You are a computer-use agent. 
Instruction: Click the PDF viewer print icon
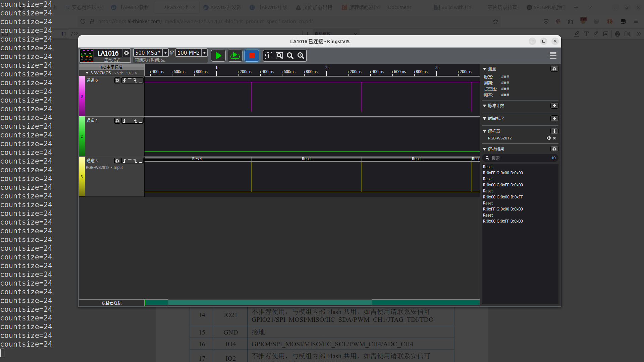coord(618,34)
